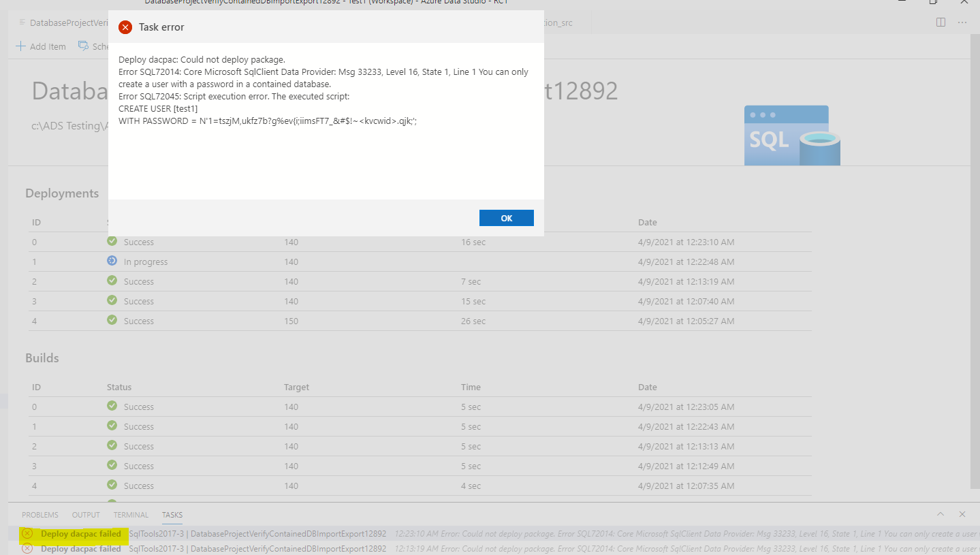Maximize the bottom panel with the chevron
Image resolution: width=980 pixels, height=555 pixels.
(941, 514)
